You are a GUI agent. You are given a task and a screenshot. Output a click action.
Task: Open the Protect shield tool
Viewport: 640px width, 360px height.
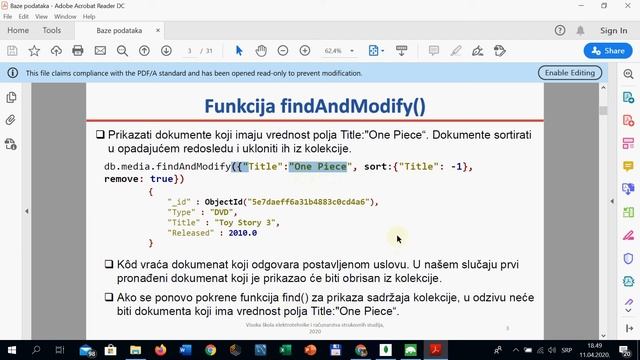tap(629, 258)
